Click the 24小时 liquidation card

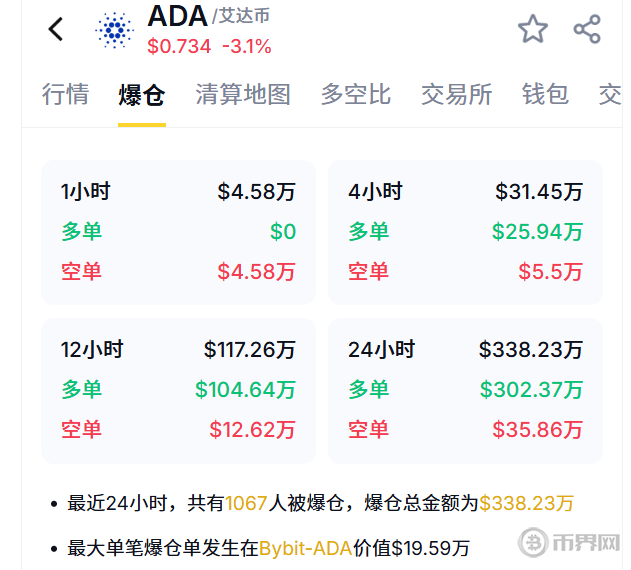click(465, 391)
